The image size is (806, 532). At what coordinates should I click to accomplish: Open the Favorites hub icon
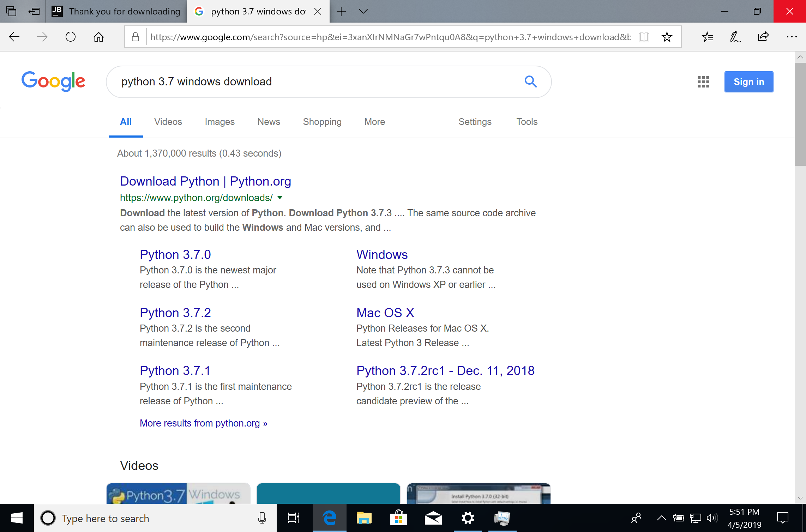pos(707,37)
